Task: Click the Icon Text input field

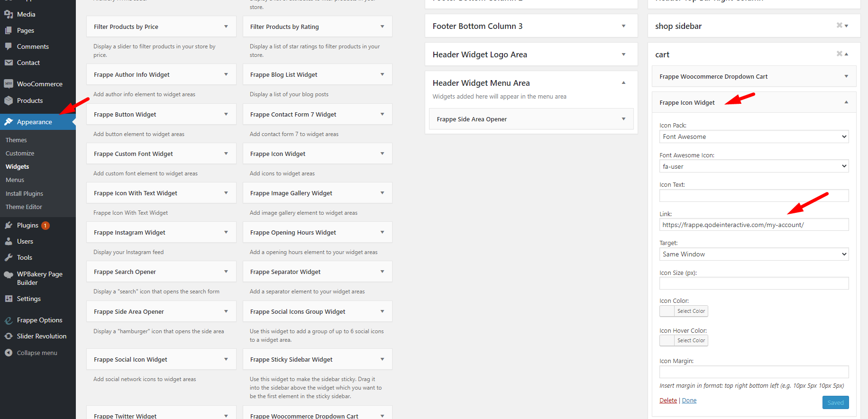Action: [x=754, y=195]
